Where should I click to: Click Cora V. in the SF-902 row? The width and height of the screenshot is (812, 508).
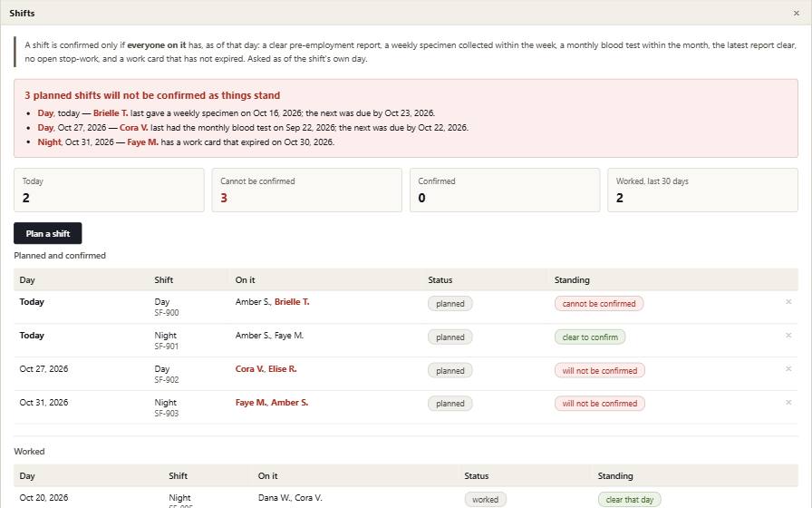pos(250,369)
